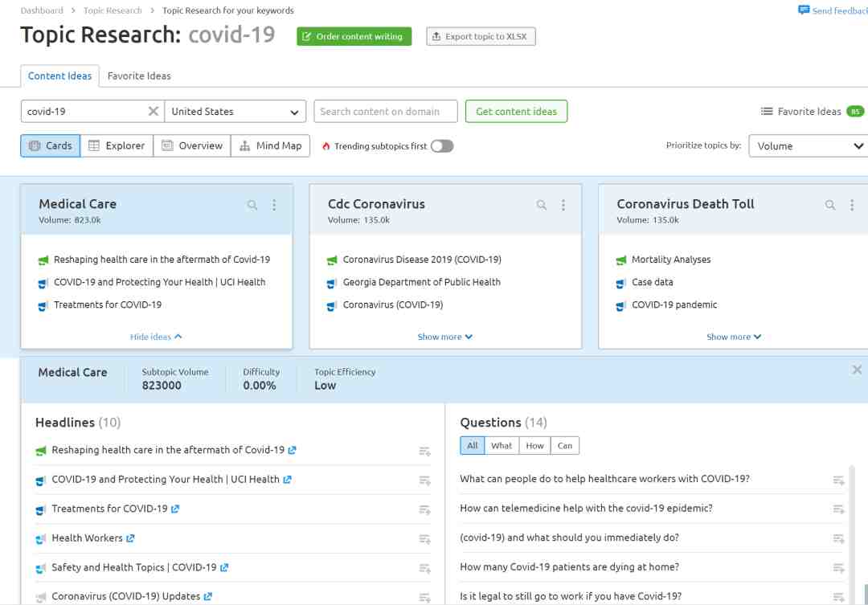Click the Get content ideas button

[x=516, y=111]
